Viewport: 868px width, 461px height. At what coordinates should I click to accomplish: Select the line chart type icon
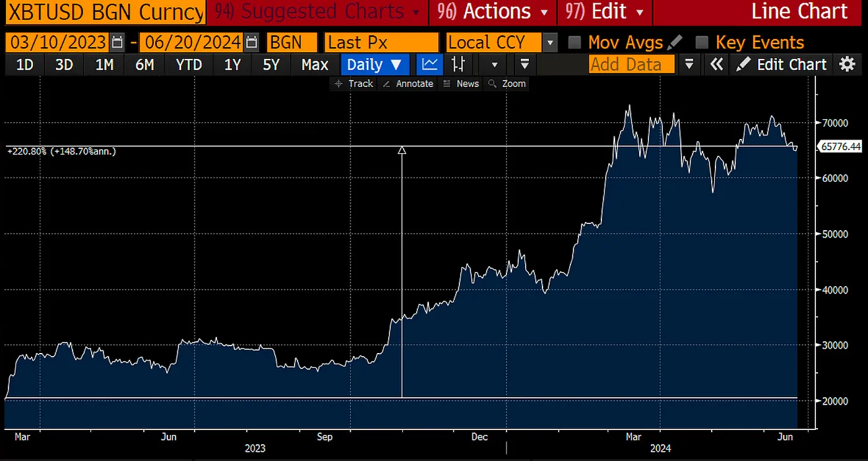430,65
